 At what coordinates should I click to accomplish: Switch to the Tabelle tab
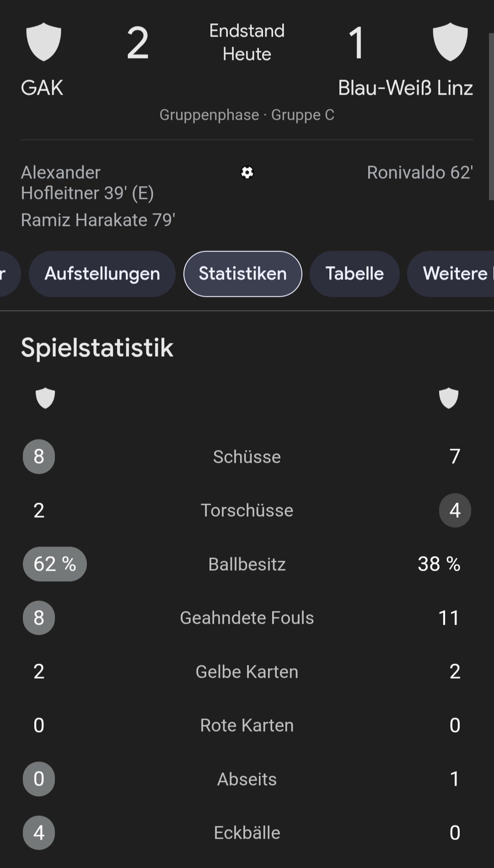click(354, 273)
